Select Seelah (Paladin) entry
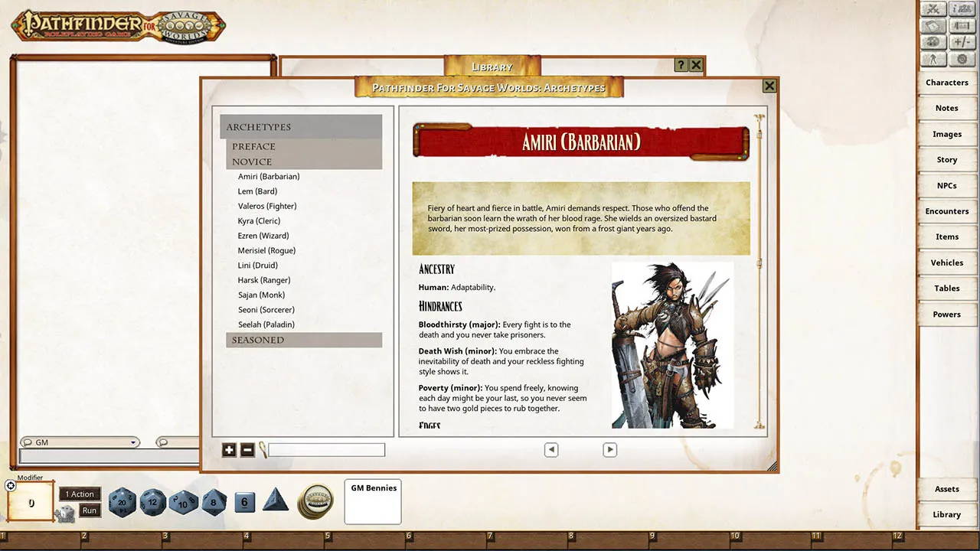The height and width of the screenshot is (551, 980). click(x=266, y=324)
